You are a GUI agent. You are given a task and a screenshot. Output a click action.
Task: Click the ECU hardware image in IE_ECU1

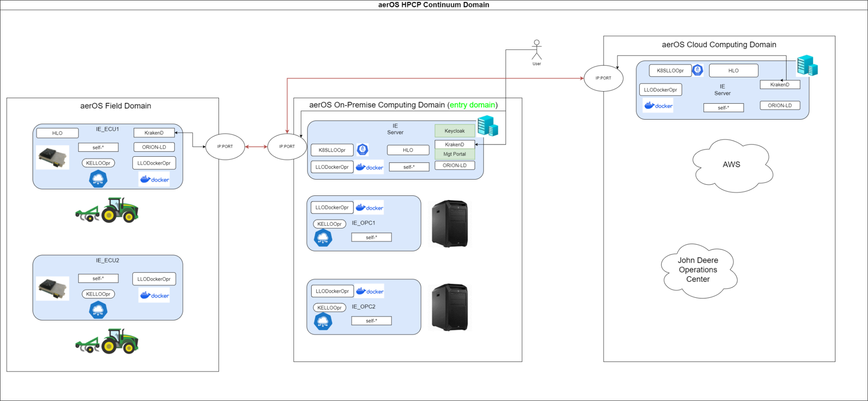[52, 158]
